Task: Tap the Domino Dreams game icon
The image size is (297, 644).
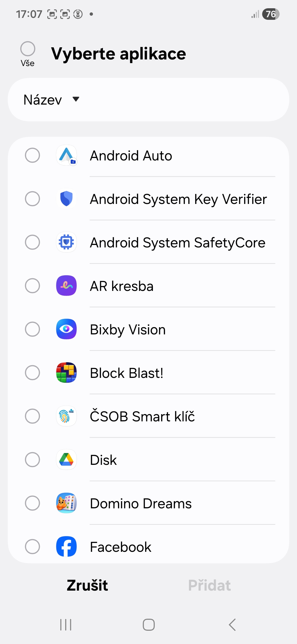Action: coord(66,503)
